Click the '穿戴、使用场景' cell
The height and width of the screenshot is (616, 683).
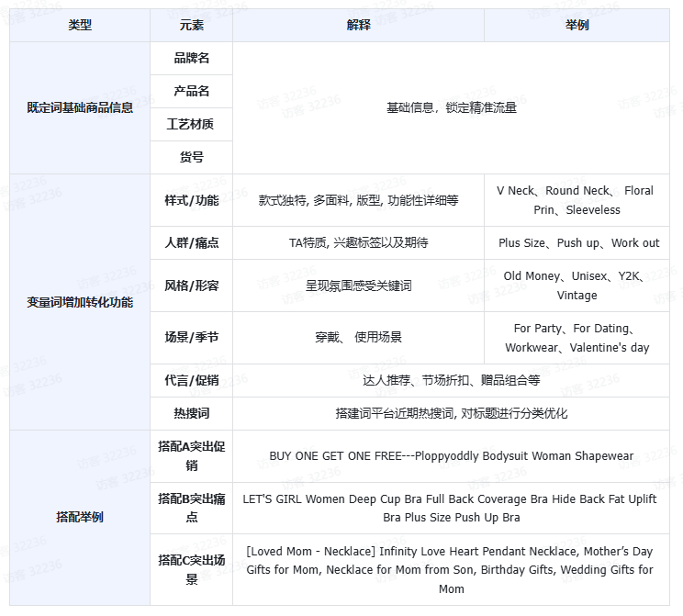coord(358,338)
